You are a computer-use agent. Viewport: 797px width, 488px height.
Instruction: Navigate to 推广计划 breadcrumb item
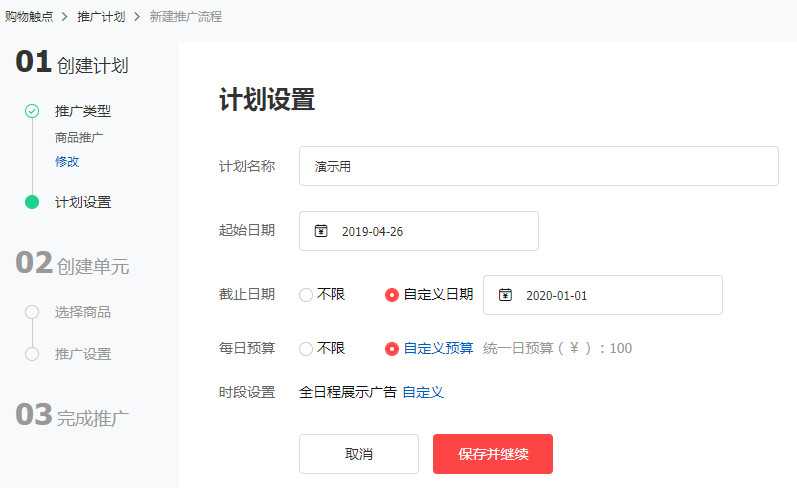101,17
